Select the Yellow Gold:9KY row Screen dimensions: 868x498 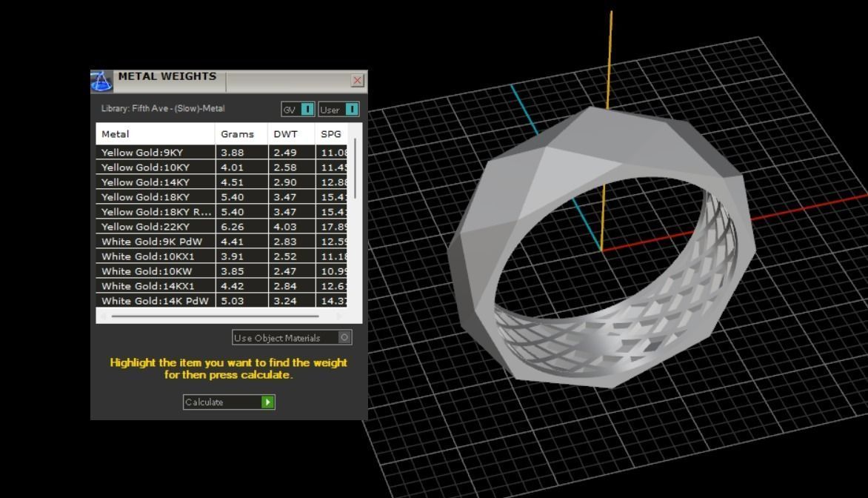tap(221, 153)
